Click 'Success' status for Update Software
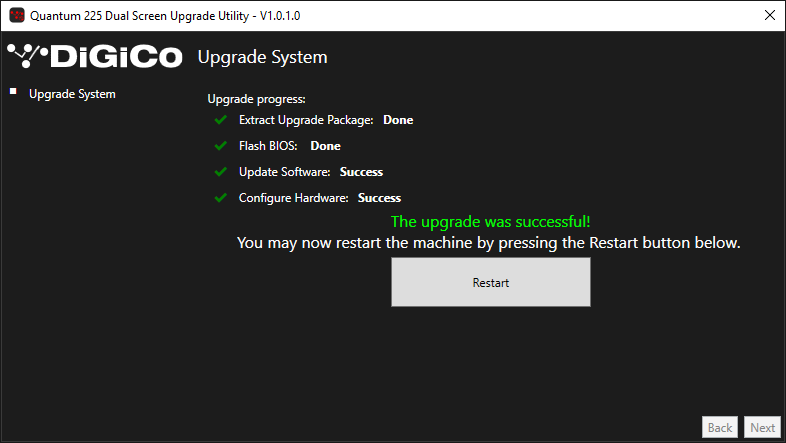The height and width of the screenshot is (443, 786). (361, 172)
